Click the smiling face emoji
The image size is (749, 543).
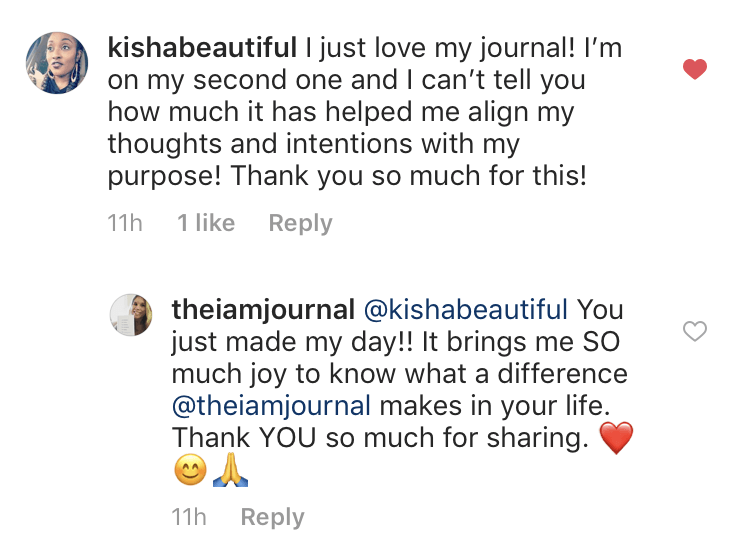tap(190, 470)
